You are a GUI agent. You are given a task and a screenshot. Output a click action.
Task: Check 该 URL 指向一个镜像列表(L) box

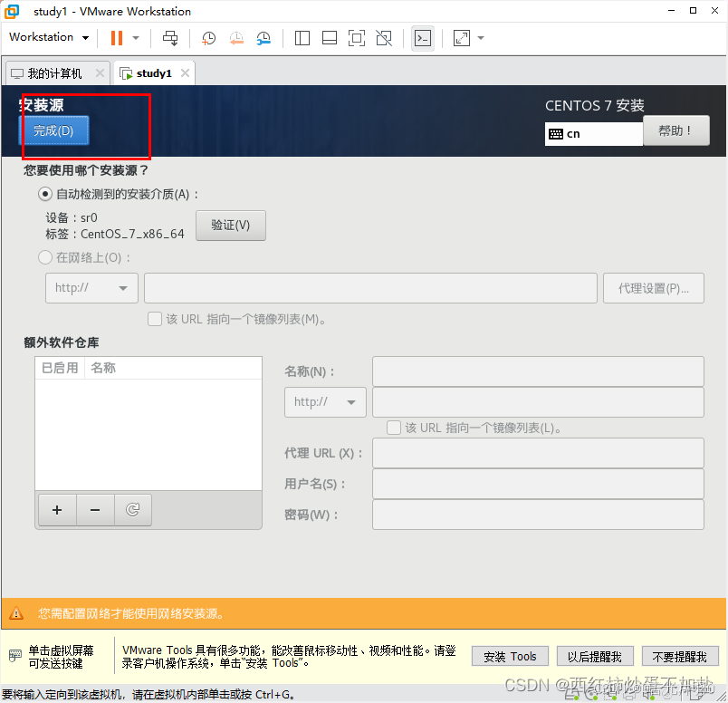click(394, 428)
